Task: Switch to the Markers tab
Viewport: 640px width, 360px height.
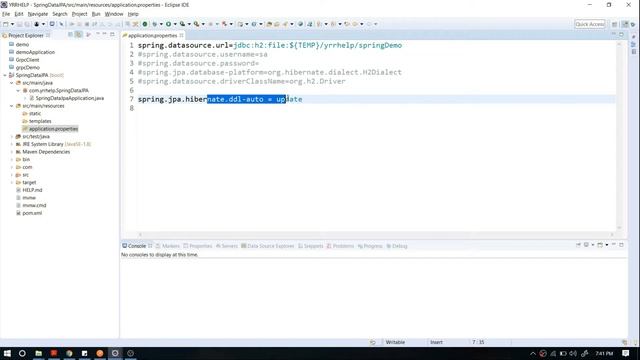Action: (167, 246)
